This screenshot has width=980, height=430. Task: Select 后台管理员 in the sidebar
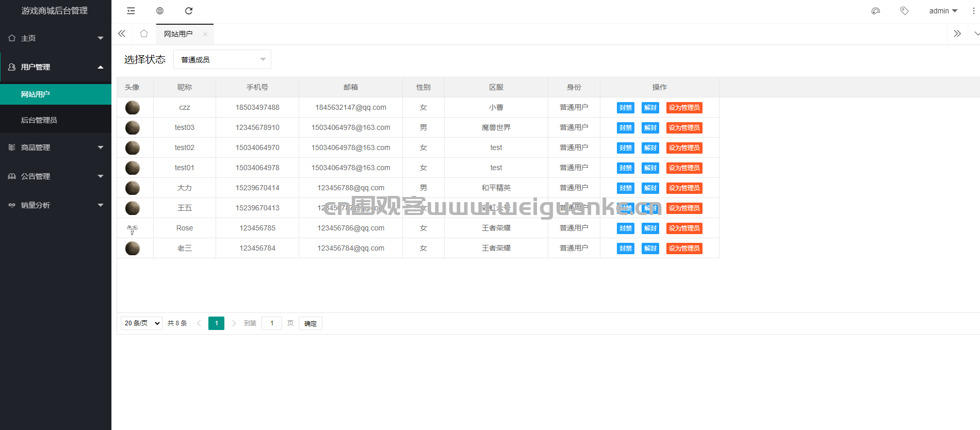coord(56,120)
